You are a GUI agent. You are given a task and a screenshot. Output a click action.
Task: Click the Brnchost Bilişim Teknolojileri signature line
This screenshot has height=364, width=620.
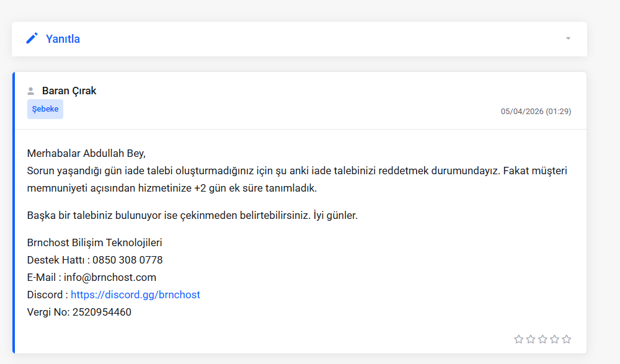pyautogui.click(x=94, y=242)
